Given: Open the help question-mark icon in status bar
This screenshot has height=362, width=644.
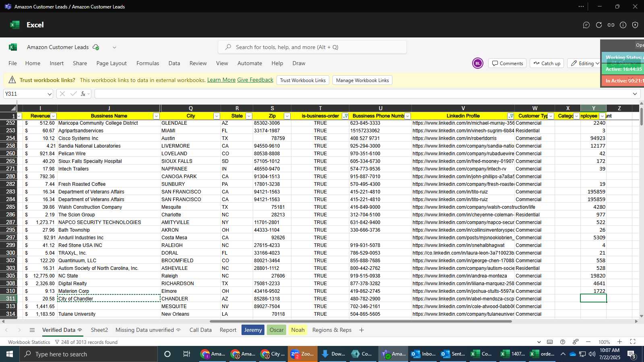Looking at the screenshot, I should pos(563,342).
